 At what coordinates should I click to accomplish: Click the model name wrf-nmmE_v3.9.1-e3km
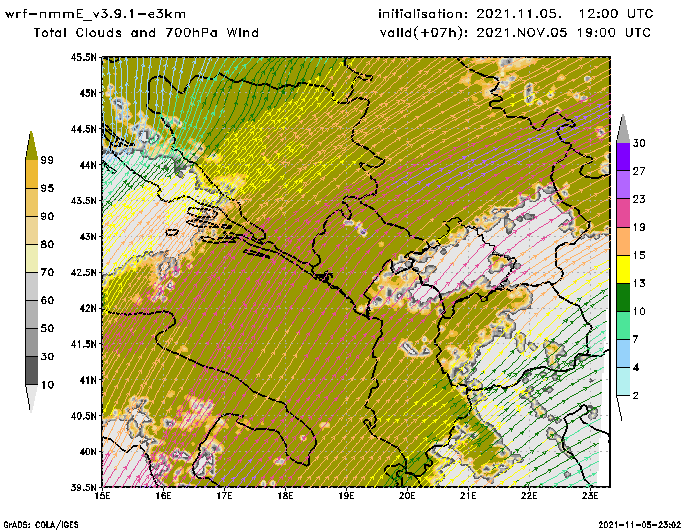click(95, 14)
